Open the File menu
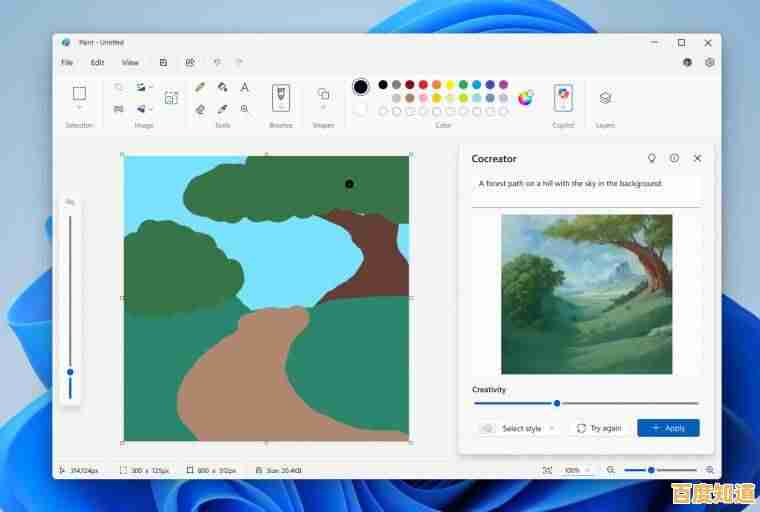760x512 pixels. tap(67, 62)
